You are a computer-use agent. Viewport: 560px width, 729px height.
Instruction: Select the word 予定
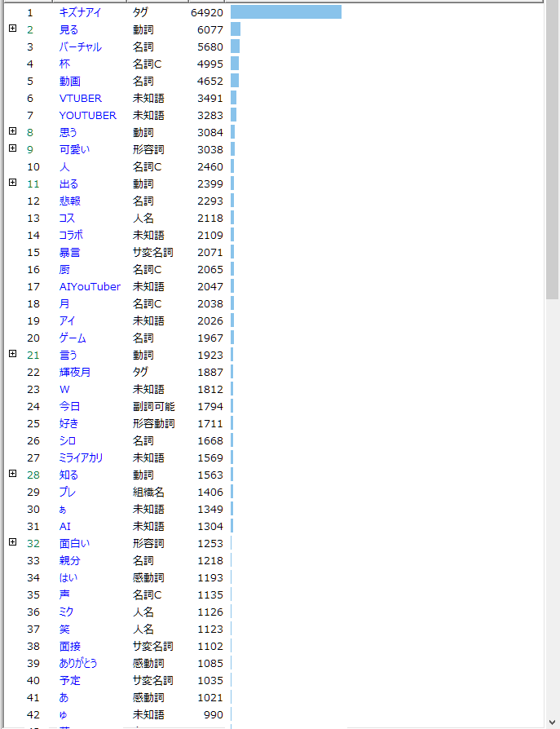coord(70,681)
